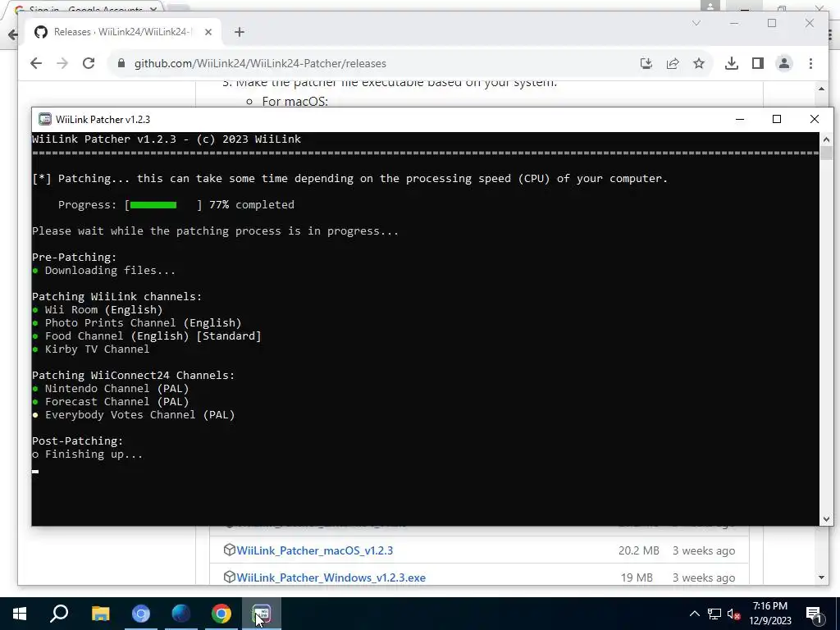
Task: Click 'Everybody Votes Channel (PAL)' line
Action: coord(139,414)
